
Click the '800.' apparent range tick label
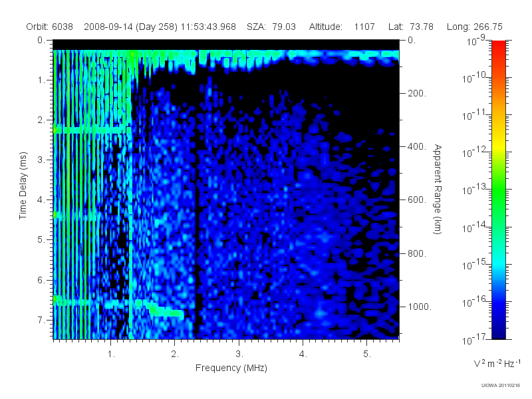(417, 253)
